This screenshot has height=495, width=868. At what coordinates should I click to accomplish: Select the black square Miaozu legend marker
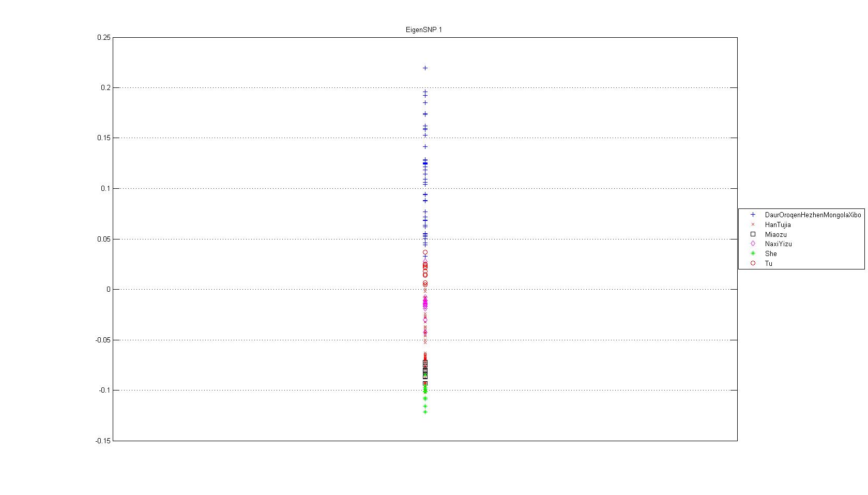(x=753, y=234)
